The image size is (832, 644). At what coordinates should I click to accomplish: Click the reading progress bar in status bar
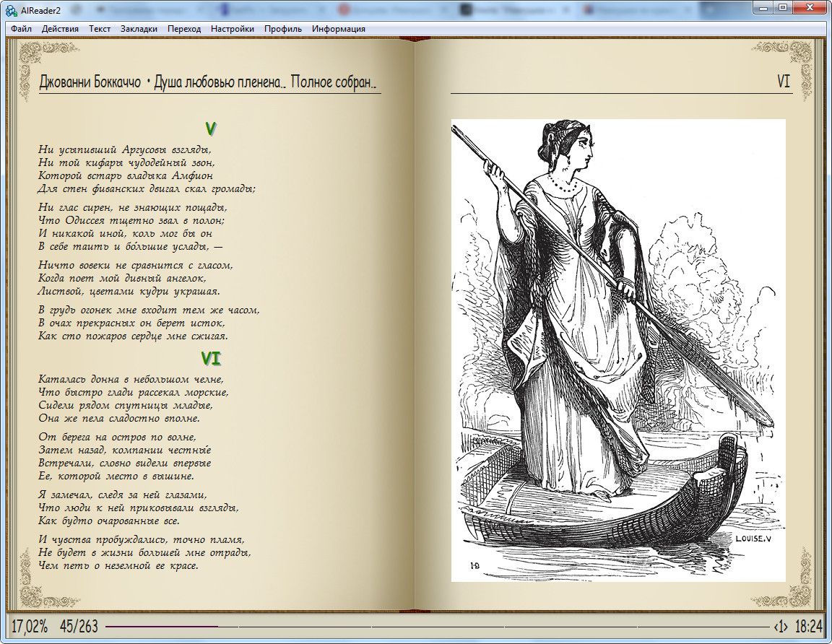click(x=433, y=626)
